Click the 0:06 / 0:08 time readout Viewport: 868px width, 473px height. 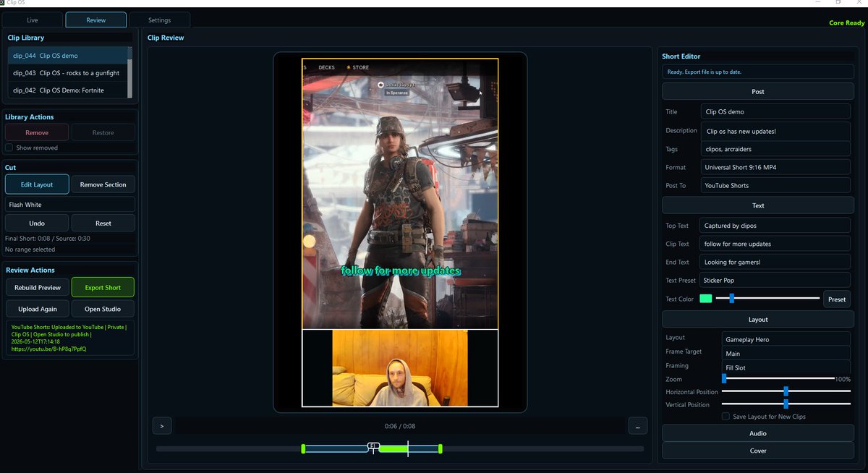400,427
